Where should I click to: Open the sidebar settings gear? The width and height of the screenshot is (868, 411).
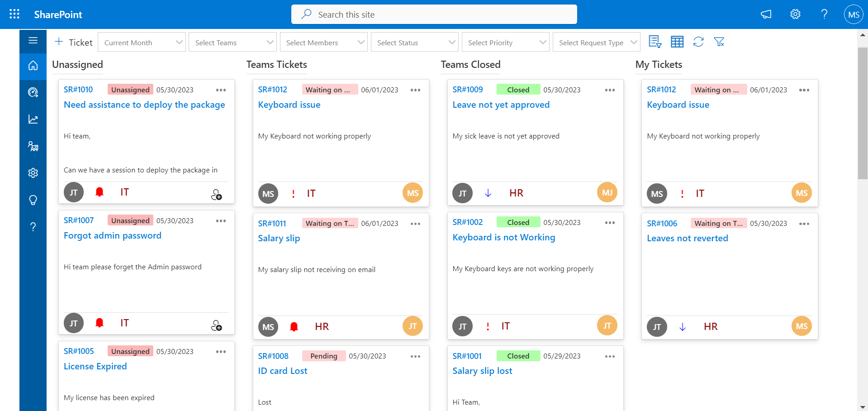(33, 173)
